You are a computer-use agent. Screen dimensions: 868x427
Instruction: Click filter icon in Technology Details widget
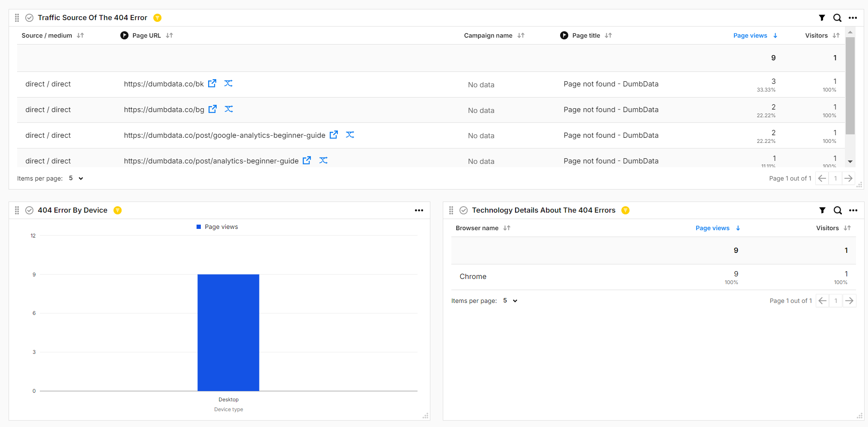pos(822,210)
